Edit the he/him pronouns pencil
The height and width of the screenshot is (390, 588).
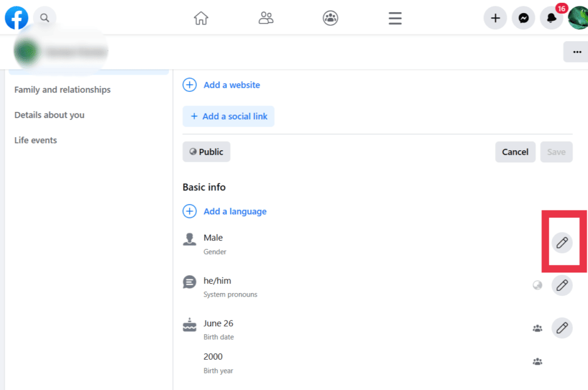point(562,286)
